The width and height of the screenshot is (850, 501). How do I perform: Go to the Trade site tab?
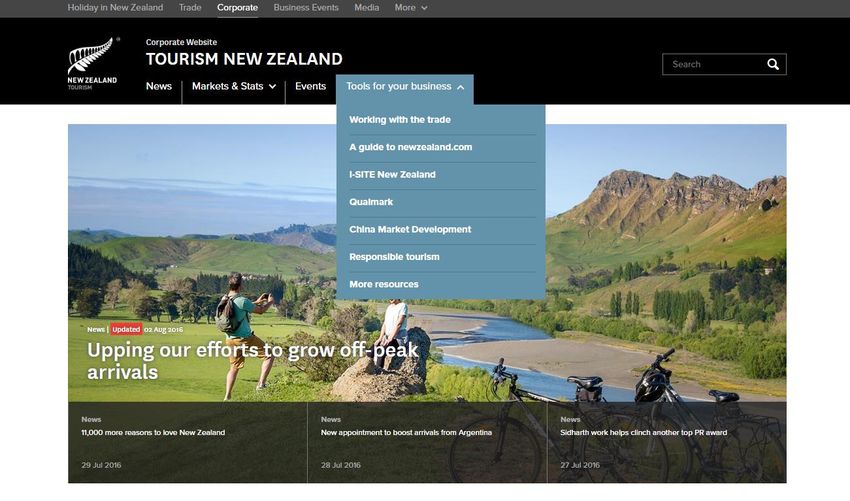pos(190,8)
